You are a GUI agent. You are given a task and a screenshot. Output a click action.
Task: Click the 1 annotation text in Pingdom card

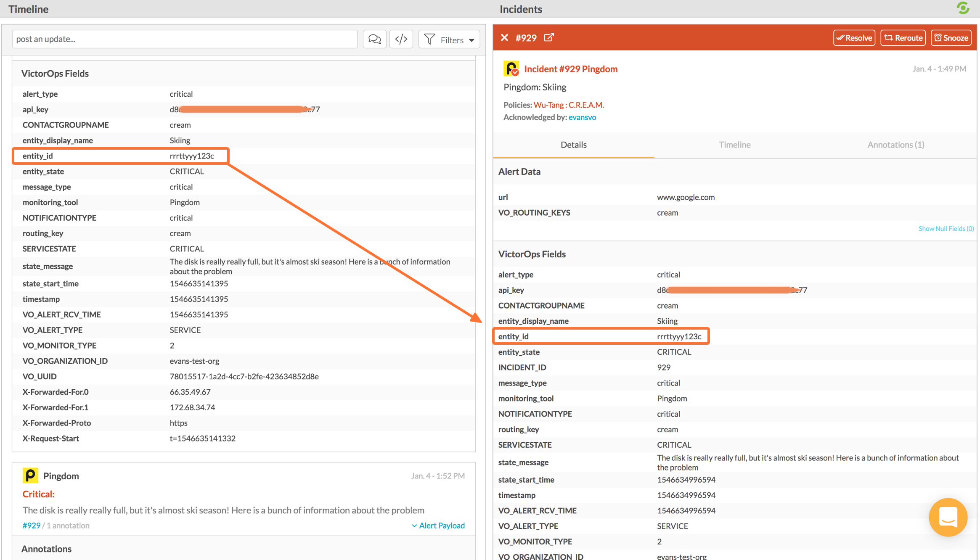click(x=68, y=526)
